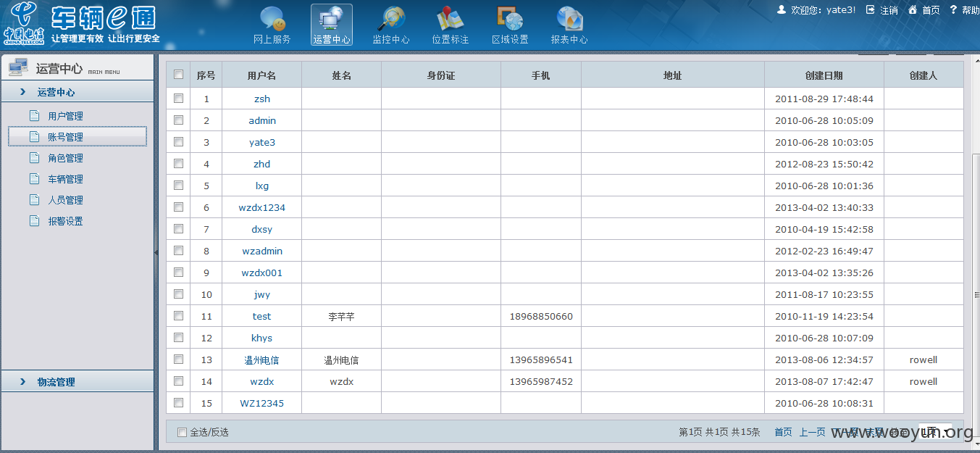The height and width of the screenshot is (453, 980).
Task: Click the document icon beside 报警设置
Action: click(34, 220)
